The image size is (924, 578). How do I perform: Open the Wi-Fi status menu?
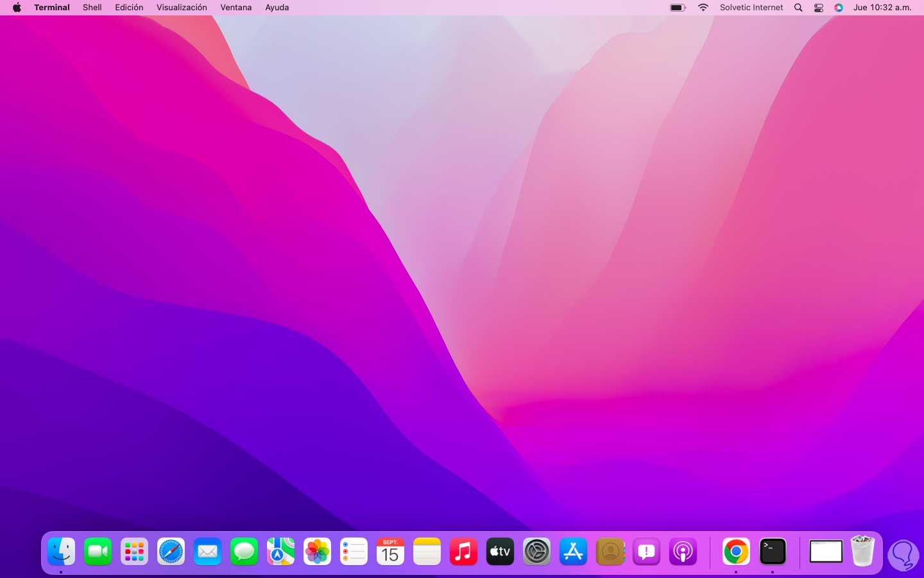703,8
